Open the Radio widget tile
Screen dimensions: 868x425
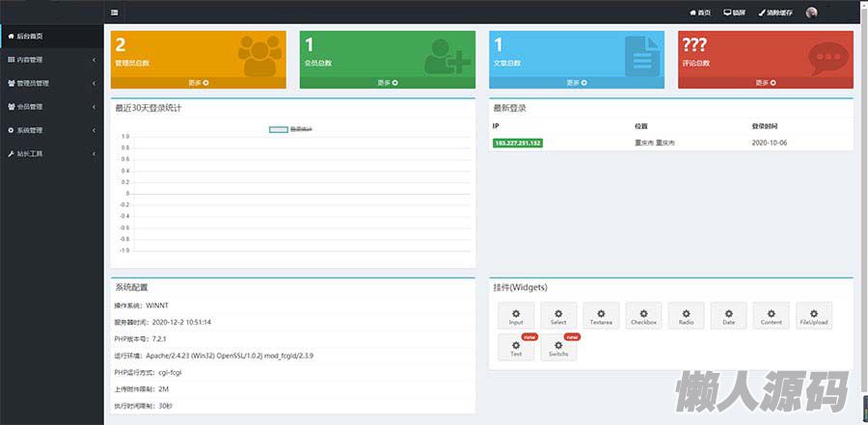click(x=686, y=316)
